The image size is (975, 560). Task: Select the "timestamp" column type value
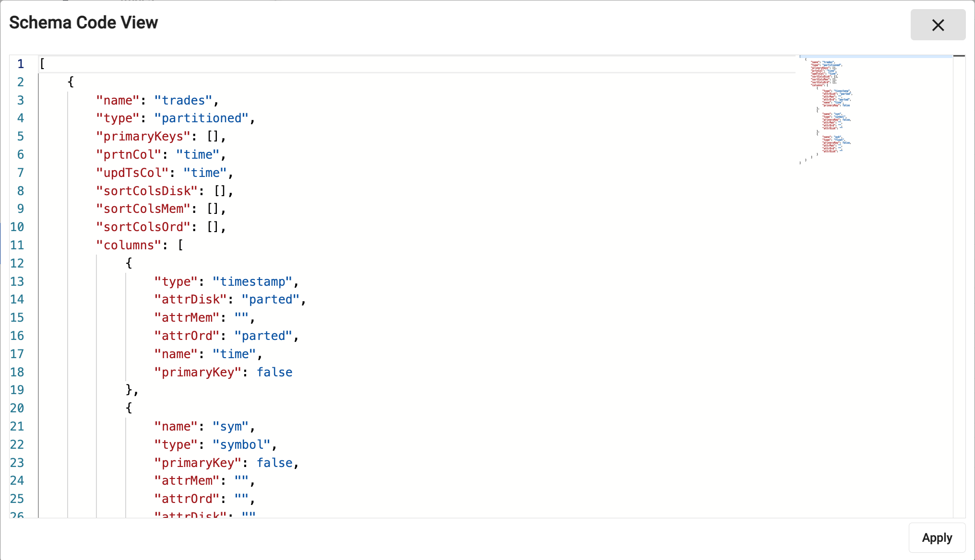253,281
